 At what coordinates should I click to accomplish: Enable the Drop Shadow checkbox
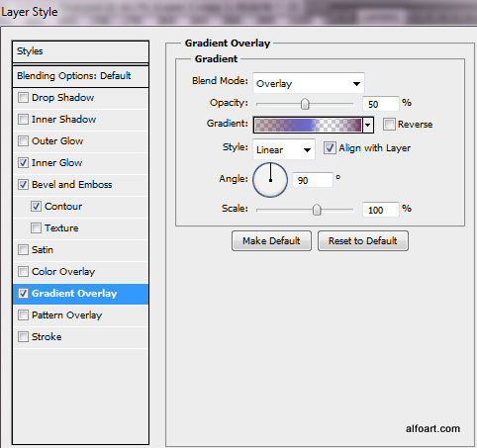click(23, 98)
